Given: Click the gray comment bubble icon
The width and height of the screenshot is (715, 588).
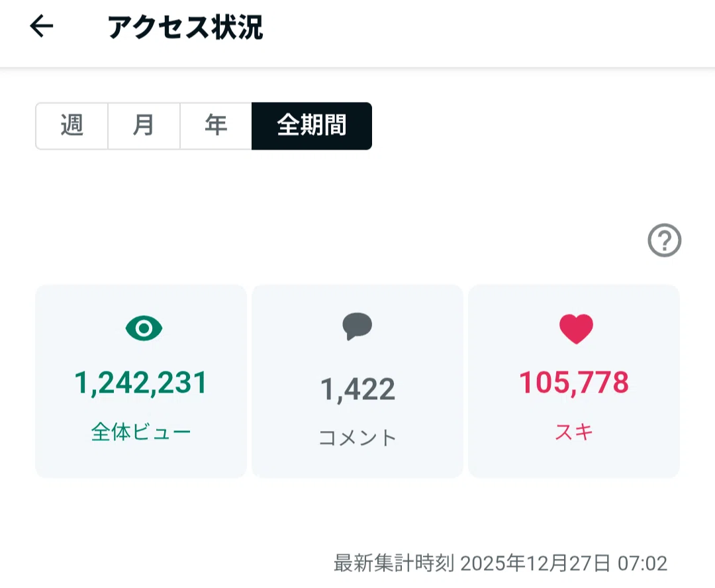Looking at the screenshot, I should point(357,326).
